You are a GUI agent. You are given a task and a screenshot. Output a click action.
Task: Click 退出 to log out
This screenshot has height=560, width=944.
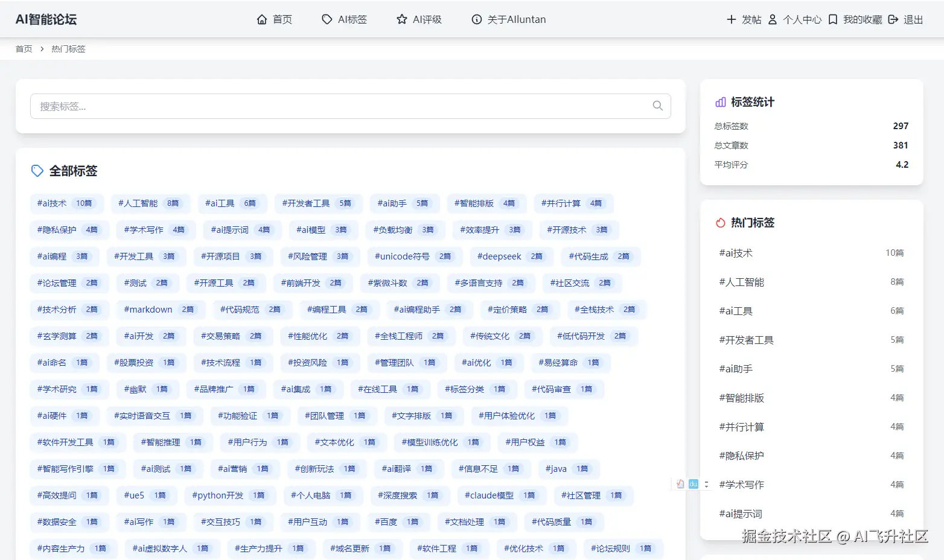[x=906, y=19]
